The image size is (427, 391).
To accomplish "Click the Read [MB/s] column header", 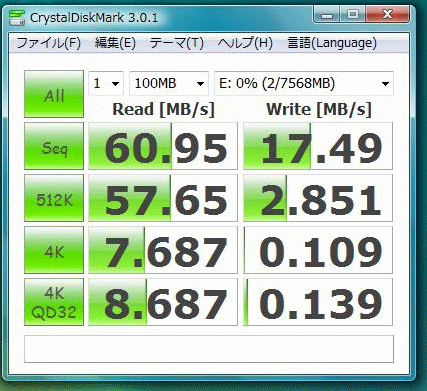I will tap(163, 110).
